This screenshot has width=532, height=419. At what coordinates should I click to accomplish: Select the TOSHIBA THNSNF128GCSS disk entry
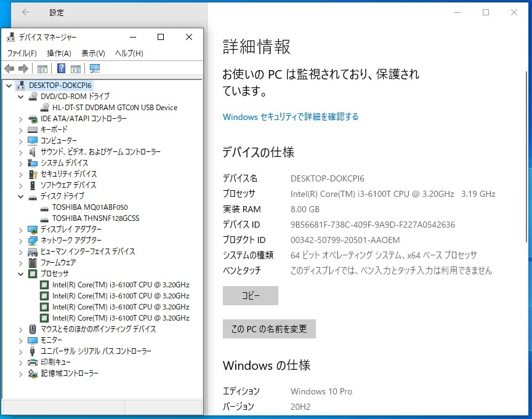[95, 218]
